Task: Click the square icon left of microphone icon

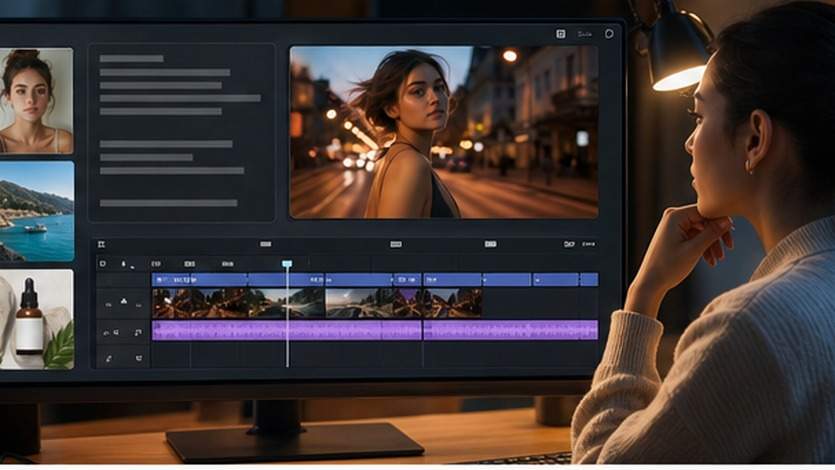Action: pos(103,263)
